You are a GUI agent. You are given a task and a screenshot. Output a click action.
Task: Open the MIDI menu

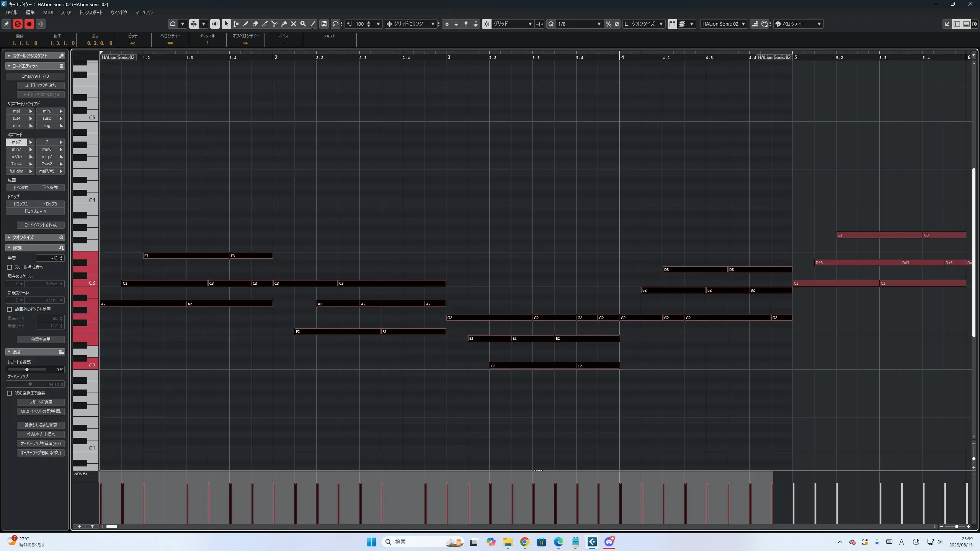48,12
